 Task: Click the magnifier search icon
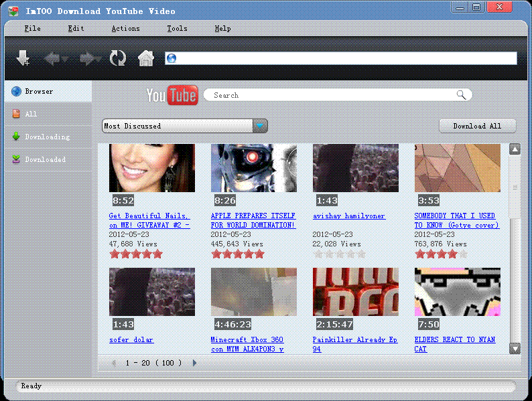(461, 95)
